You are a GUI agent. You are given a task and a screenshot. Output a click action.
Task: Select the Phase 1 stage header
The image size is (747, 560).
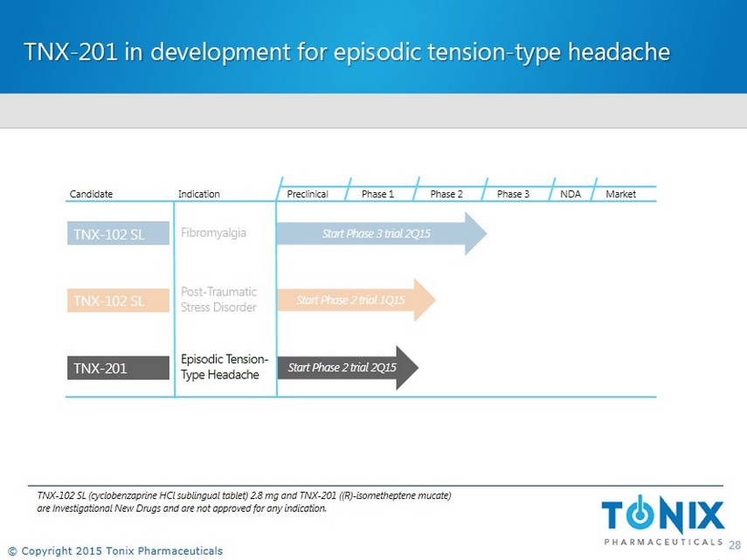coord(377,194)
